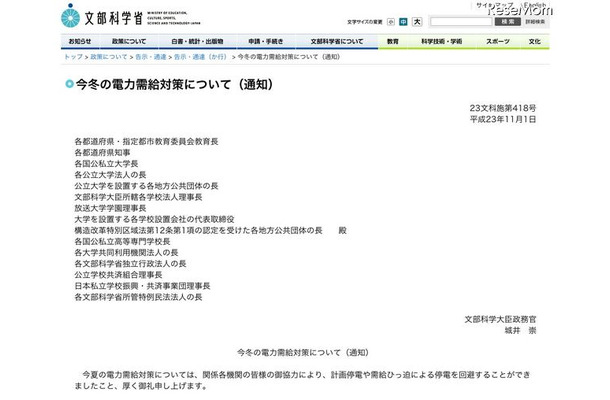Open the 文部科学省について navigation tab
Image resolution: width=610 pixels, height=400 pixels.
(x=337, y=41)
